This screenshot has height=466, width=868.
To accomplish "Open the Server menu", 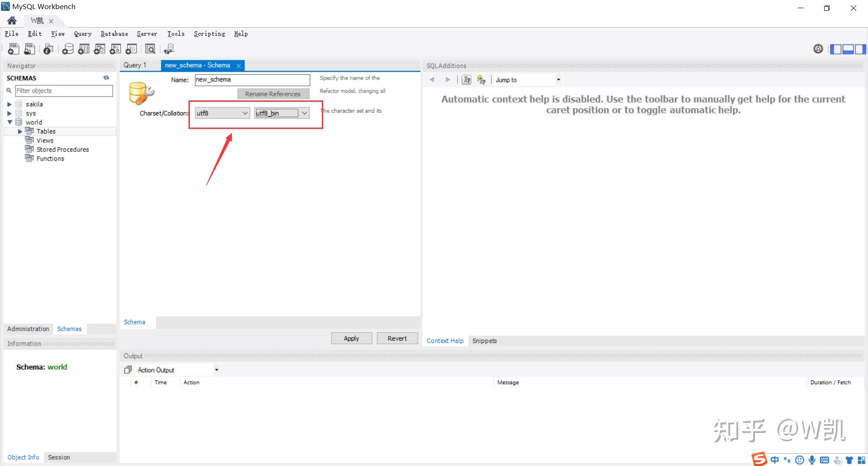I will (147, 33).
